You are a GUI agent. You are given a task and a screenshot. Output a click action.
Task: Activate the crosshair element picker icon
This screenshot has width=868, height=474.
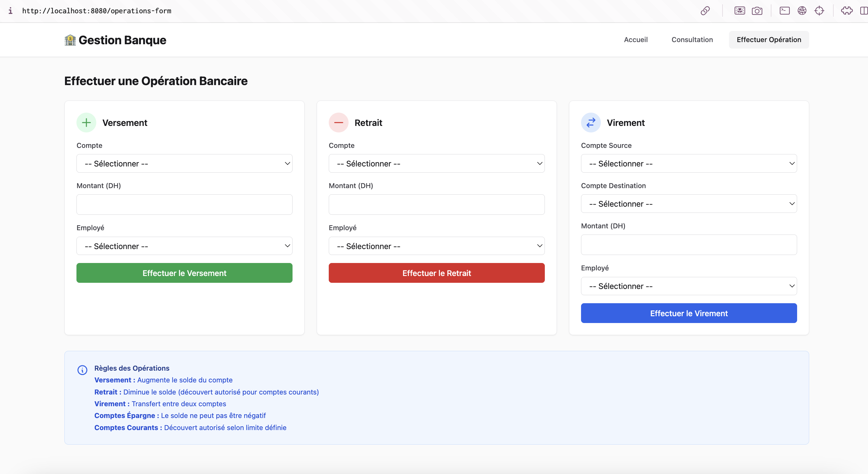click(x=819, y=11)
